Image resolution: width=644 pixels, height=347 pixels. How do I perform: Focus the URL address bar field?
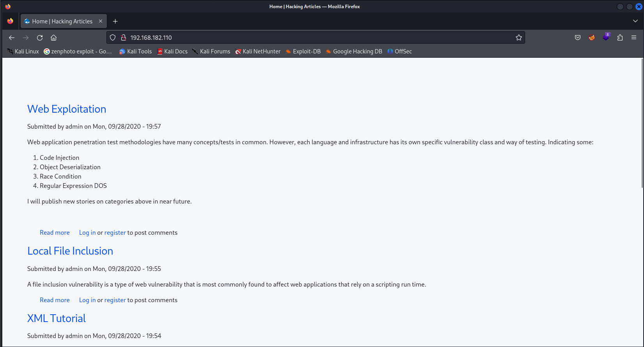pyautogui.click(x=312, y=38)
